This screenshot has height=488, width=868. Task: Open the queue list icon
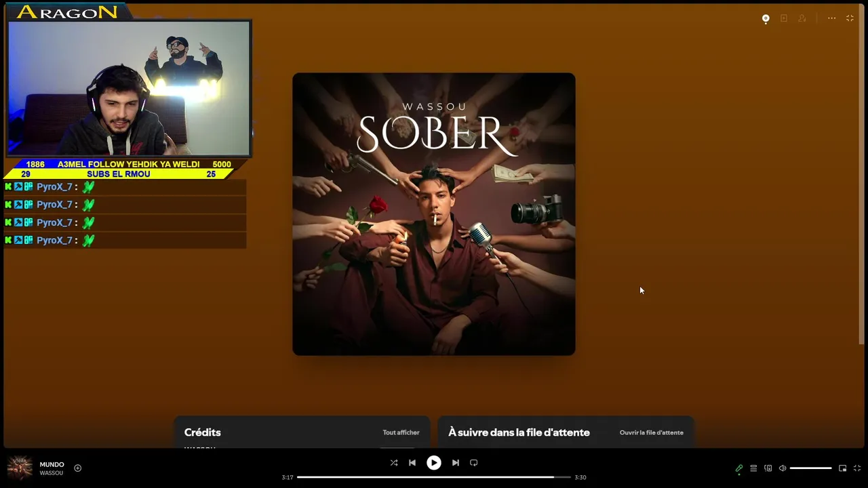pos(753,468)
